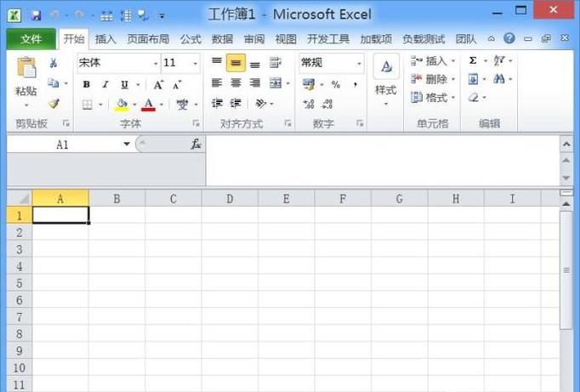Open the 字体 font dialog launcher

click(x=196, y=123)
